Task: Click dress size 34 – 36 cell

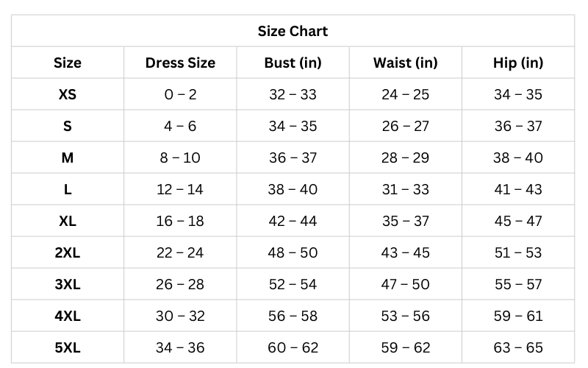Action: 180,347
